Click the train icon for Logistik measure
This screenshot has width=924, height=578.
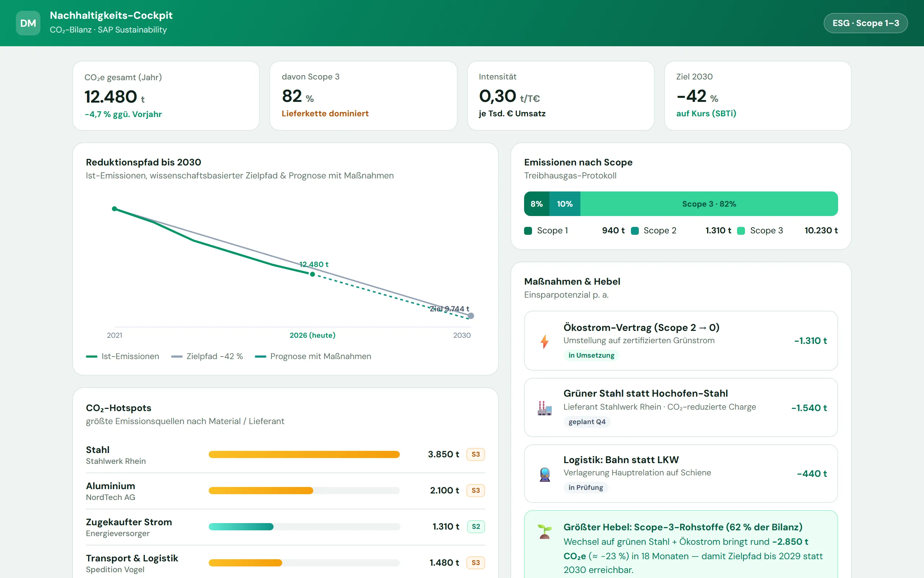click(x=544, y=474)
